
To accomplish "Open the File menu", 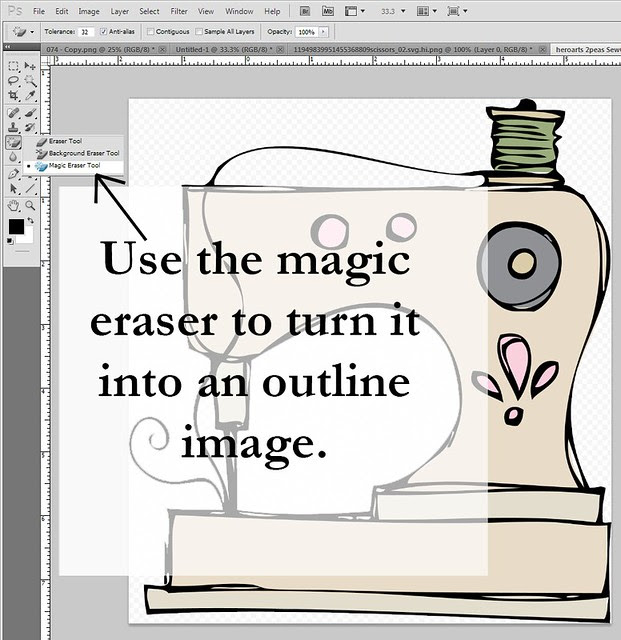I will coord(39,11).
